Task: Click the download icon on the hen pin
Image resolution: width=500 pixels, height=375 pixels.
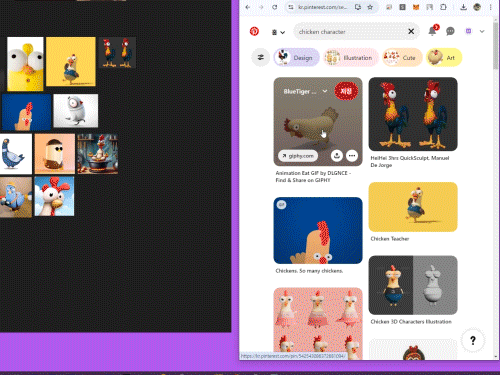Action: [x=337, y=156]
